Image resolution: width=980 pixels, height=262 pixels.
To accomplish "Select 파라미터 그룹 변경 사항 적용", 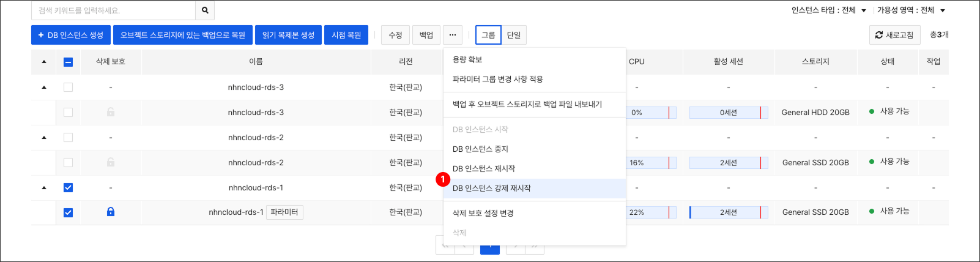I will coord(535,79).
